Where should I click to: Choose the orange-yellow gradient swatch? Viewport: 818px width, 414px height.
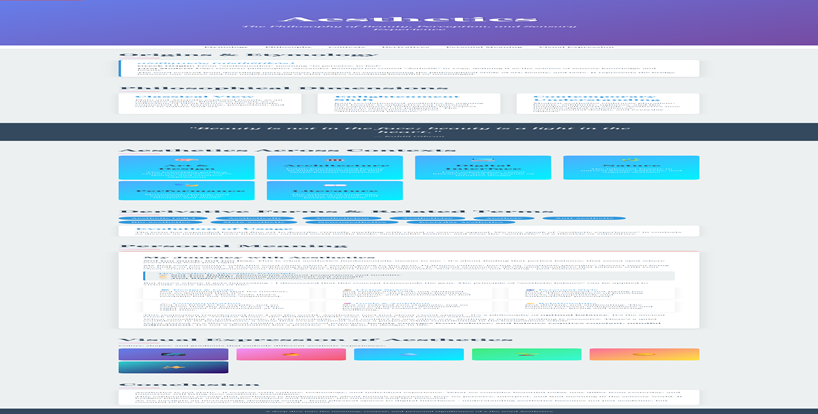[644, 354]
